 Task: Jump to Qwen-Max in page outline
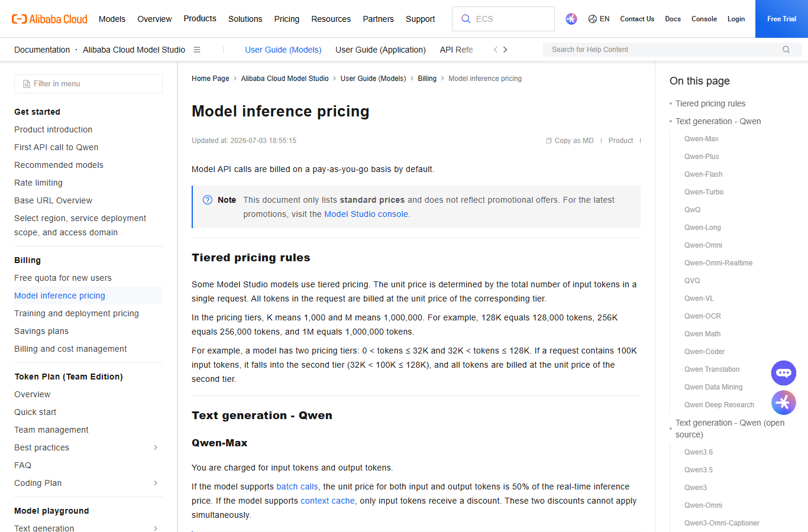(702, 139)
